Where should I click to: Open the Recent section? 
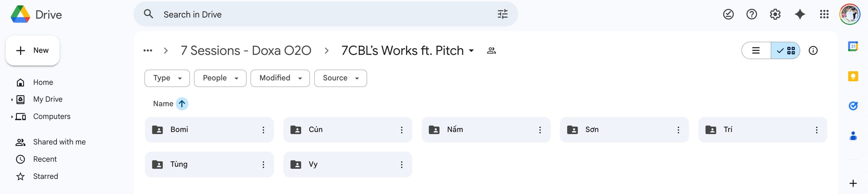[45, 159]
